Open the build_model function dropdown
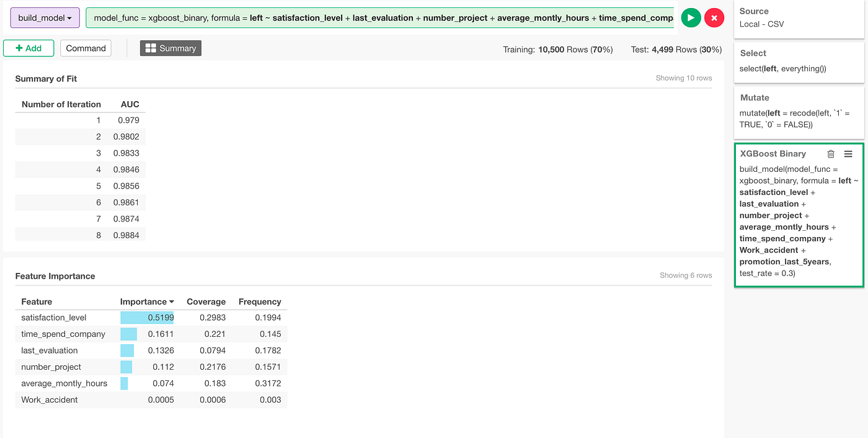 click(x=45, y=17)
